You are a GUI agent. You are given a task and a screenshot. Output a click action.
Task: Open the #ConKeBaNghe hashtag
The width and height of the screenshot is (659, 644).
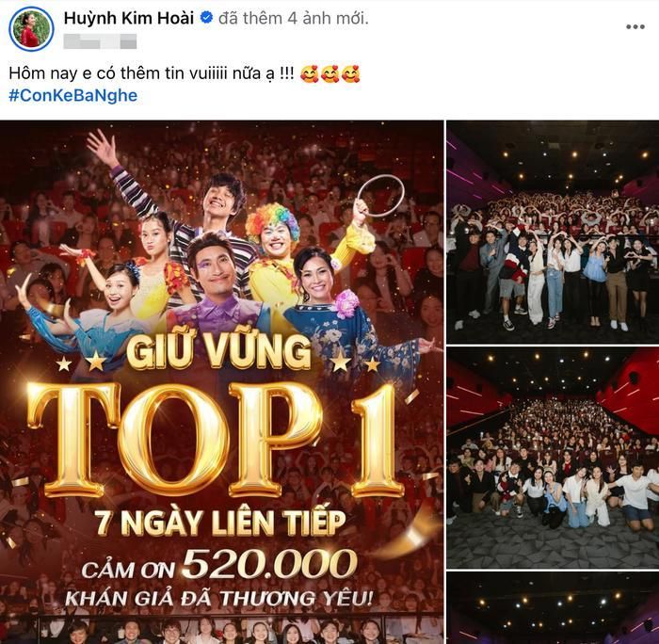pyautogui.click(x=73, y=95)
